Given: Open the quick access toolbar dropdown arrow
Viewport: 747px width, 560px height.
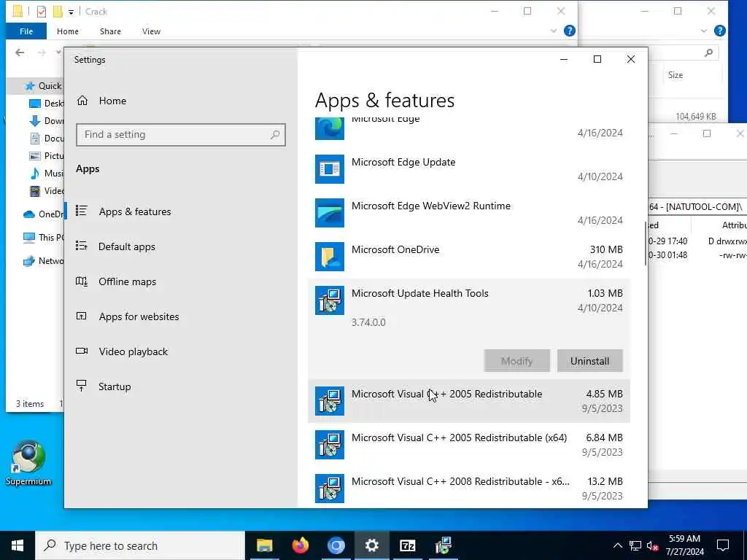Looking at the screenshot, I should [71, 12].
